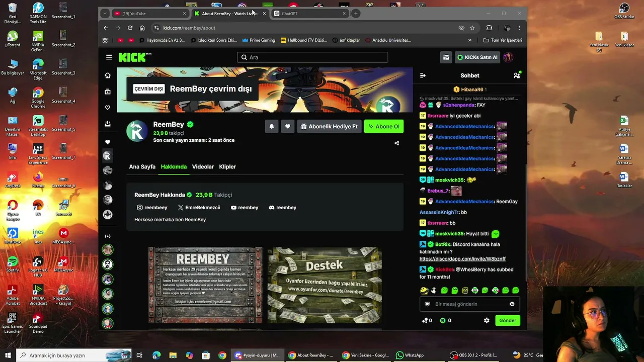Switch to the YouTube browser tab
The width and height of the screenshot is (644, 362).
150,14
